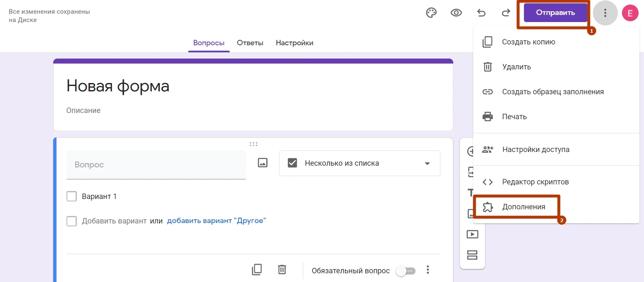
Task: Click the redo arrow icon
Action: (506, 13)
